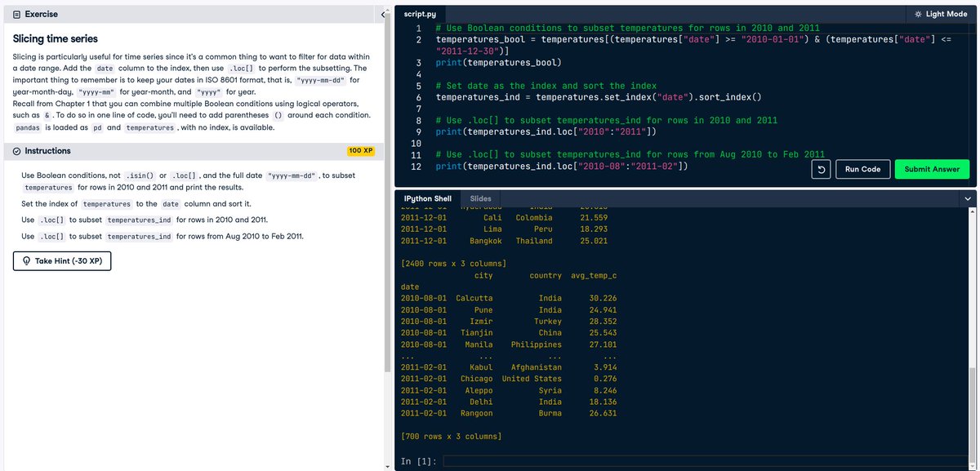Select the script.py tab
Image resolution: width=980 pixels, height=471 pixels.
[x=420, y=13]
